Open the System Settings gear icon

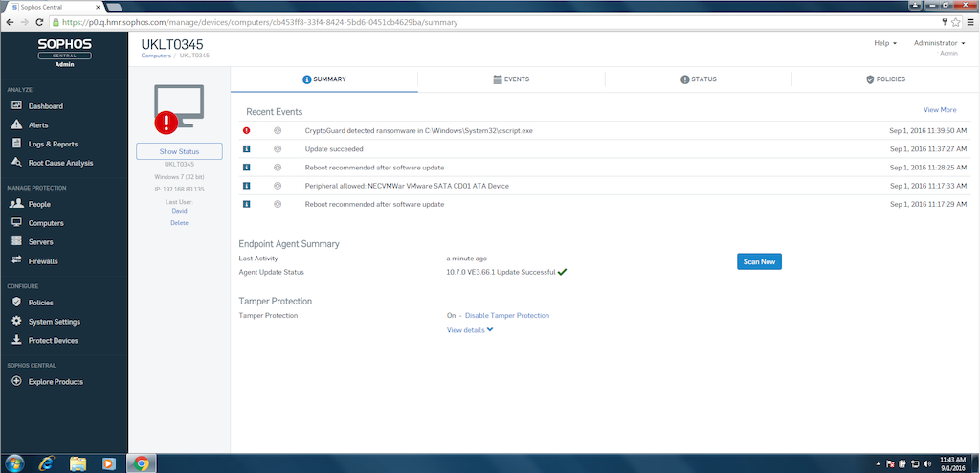coord(17,321)
